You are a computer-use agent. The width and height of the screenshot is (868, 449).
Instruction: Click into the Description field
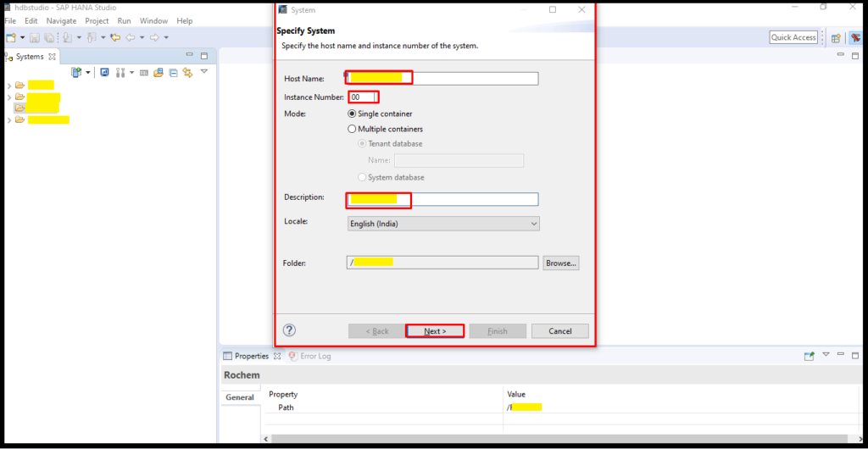coord(442,199)
